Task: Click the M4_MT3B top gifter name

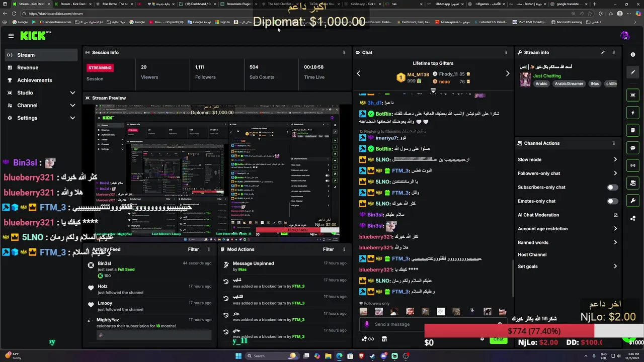Action: click(x=418, y=74)
